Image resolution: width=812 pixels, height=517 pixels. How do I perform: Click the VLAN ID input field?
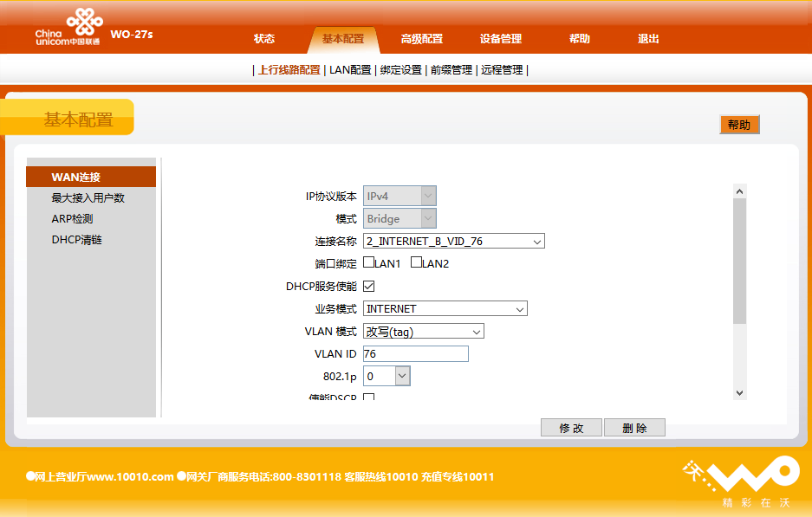click(415, 354)
